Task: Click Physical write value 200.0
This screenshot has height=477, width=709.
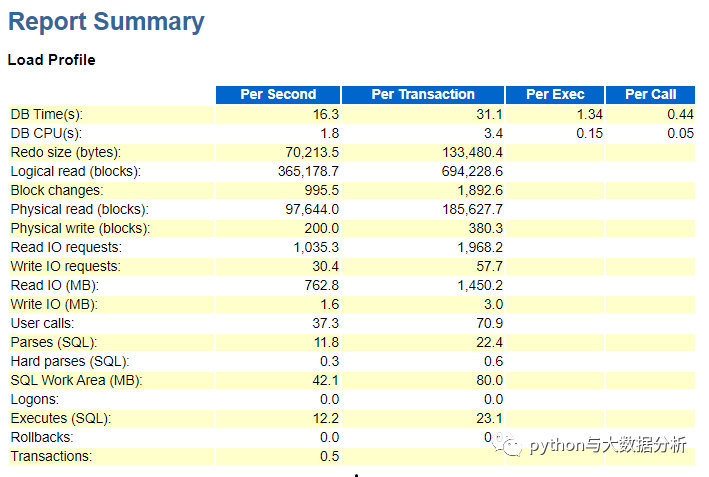Action: pyautogui.click(x=321, y=228)
